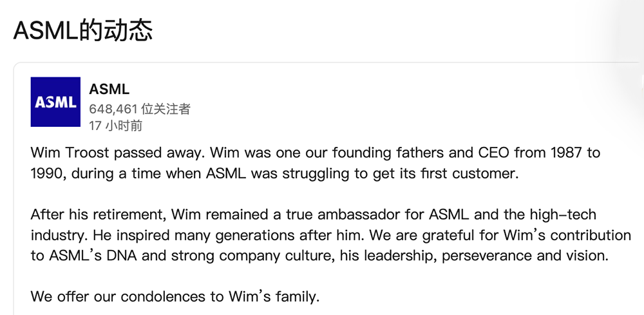Viewport: 644px width, 315px height.
Task: Click the ASML的动态 section heading
Action: 82,30
